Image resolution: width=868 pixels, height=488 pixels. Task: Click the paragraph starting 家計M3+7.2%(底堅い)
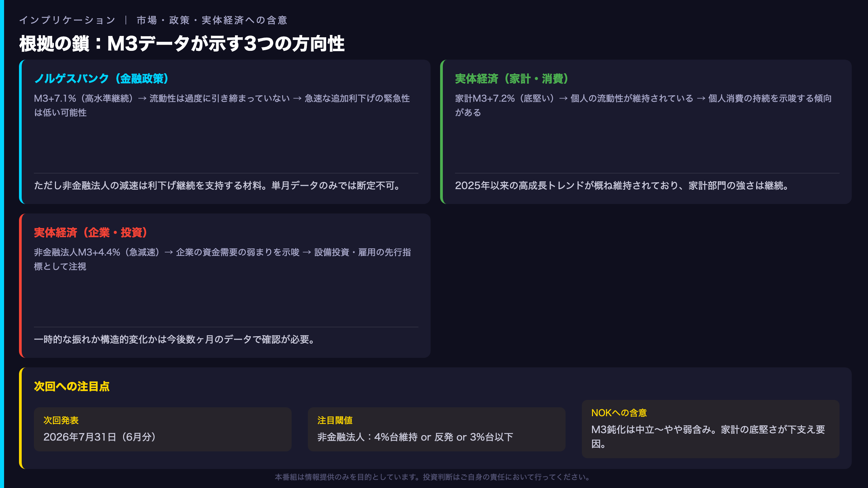click(x=643, y=105)
